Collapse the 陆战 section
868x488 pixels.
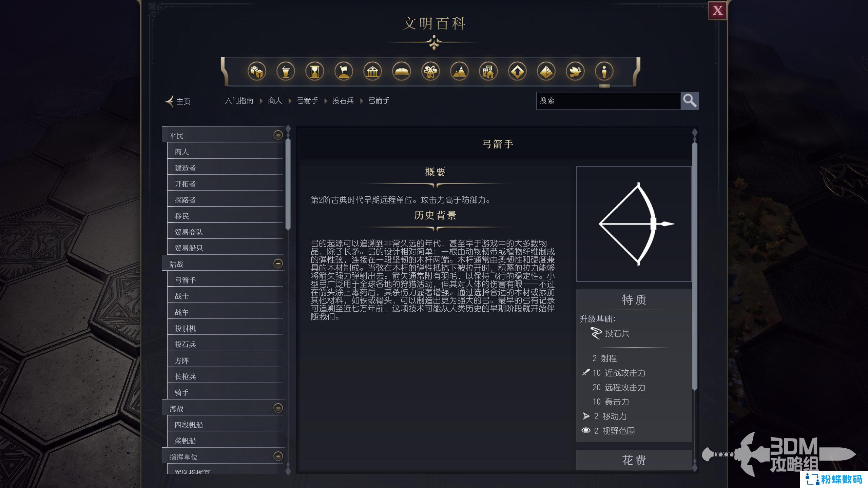pyautogui.click(x=278, y=263)
